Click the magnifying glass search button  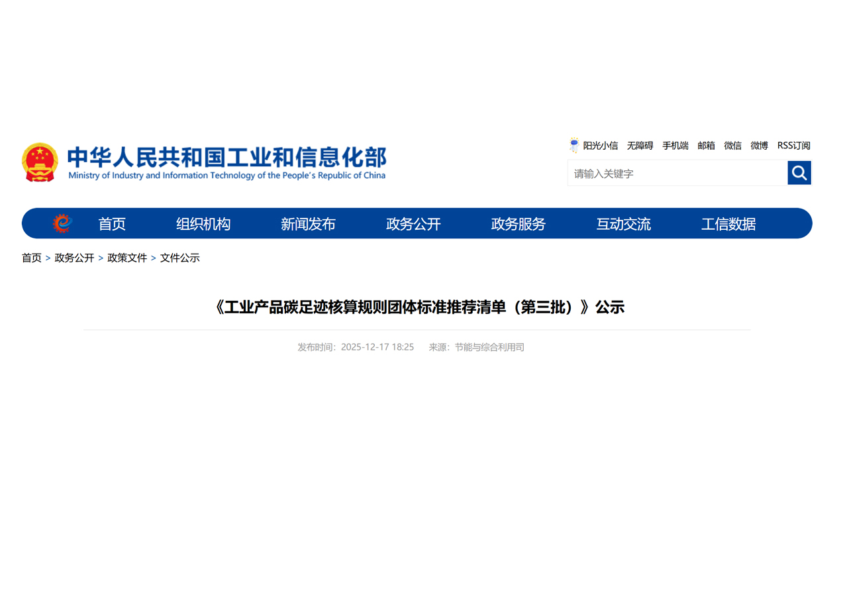[799, 173]
